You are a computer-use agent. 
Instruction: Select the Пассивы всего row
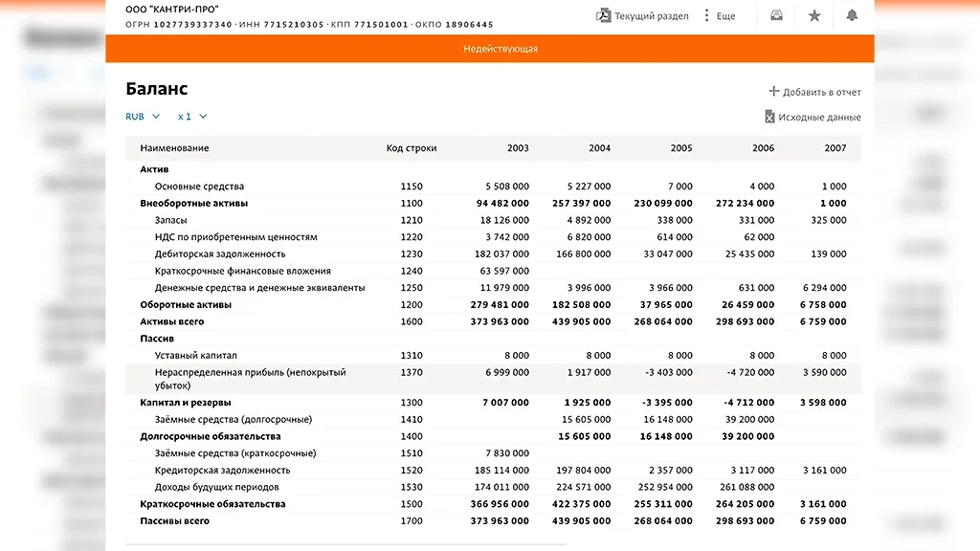[x=175, y=520]
